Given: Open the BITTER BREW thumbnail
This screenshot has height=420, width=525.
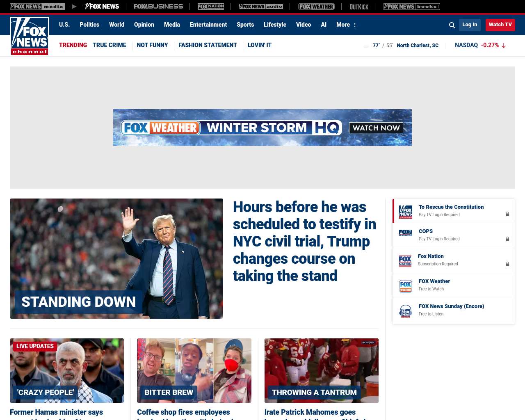Looking at the screenshot, I should click(194, 370).
